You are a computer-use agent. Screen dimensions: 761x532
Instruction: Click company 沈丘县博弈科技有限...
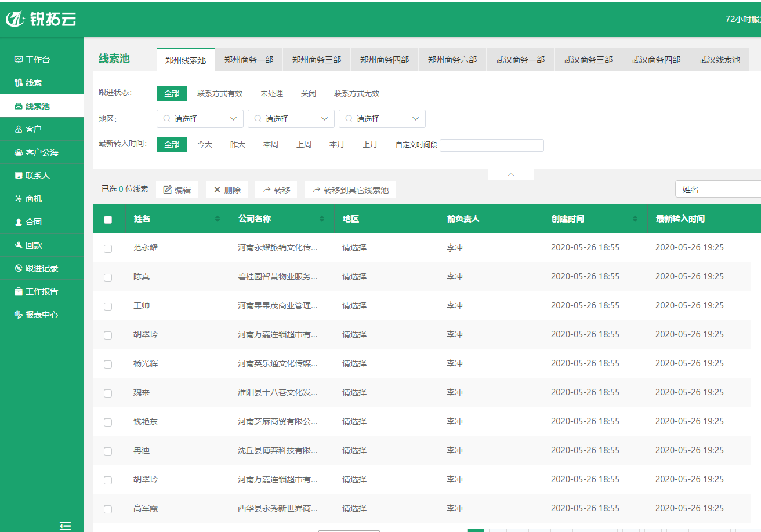(278, 450)
